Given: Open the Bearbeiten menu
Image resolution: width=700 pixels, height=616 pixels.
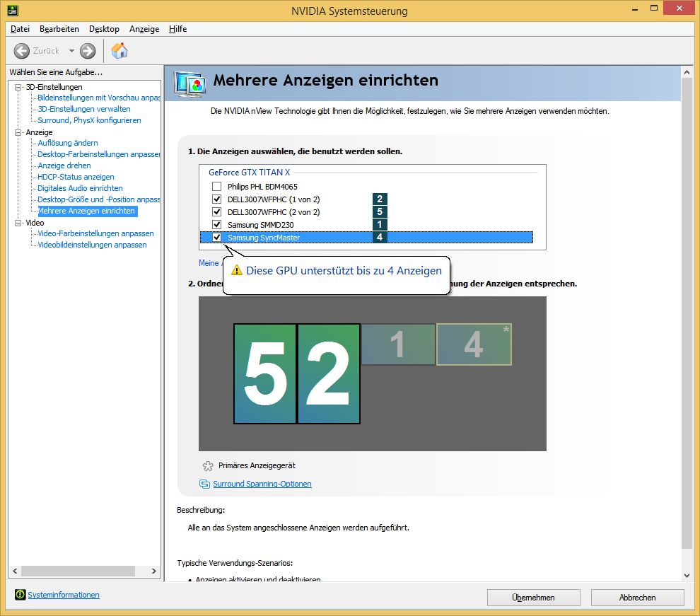Looking at the screenshot, I should point(59,29).
